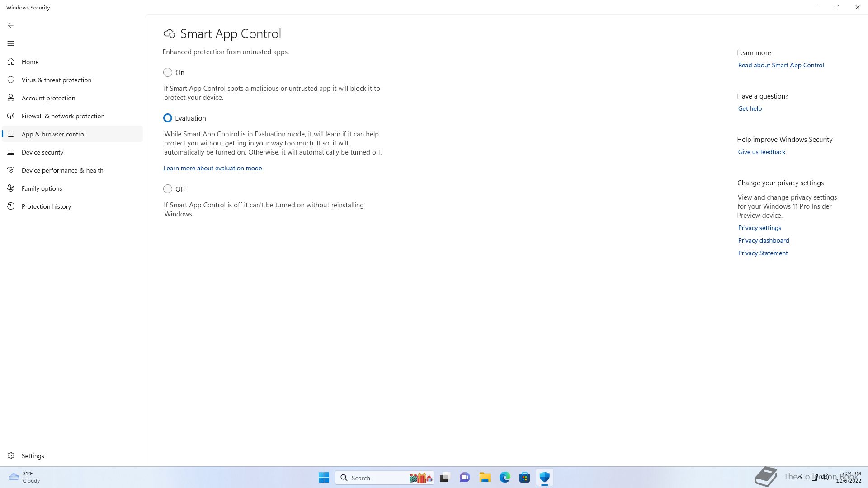The width and height of the screenshot is (868, 488).
Task: Click the Settings gear icon
Action: 11,455
